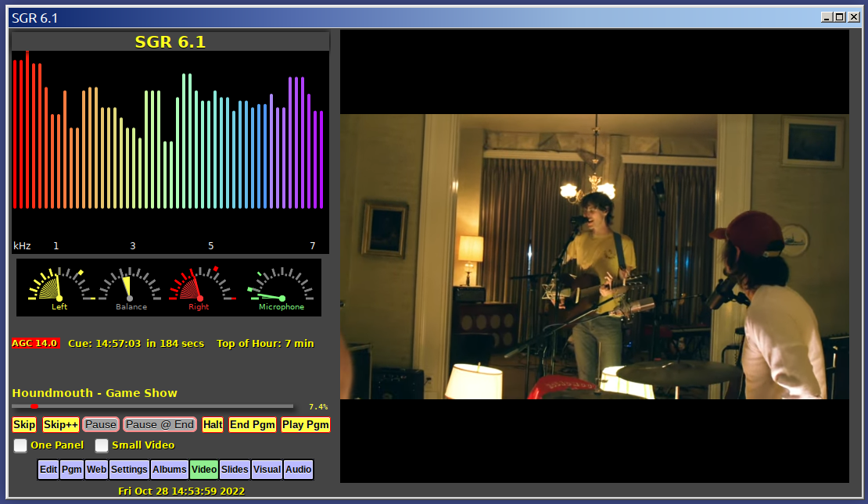The height and width of the screenshot is (504, 868).
Task: Click the Houndmouth - Game Show title
Action: click(95, 393)
